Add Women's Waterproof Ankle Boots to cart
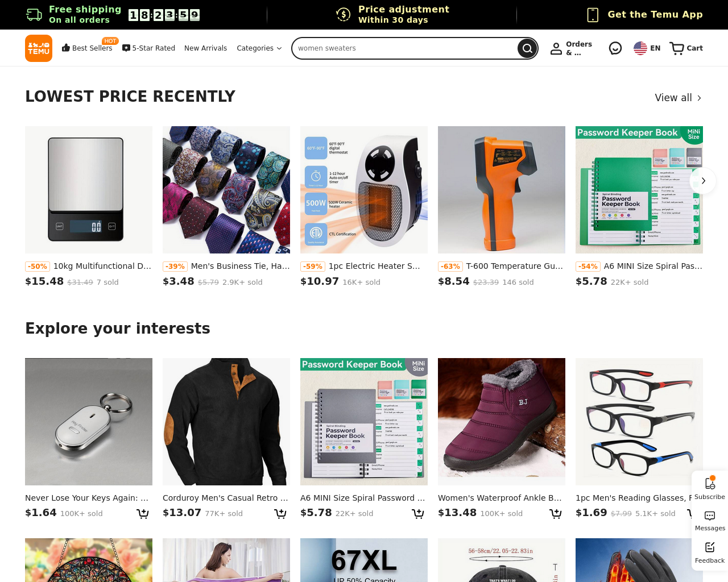728x582 pixels. (556, 514)
